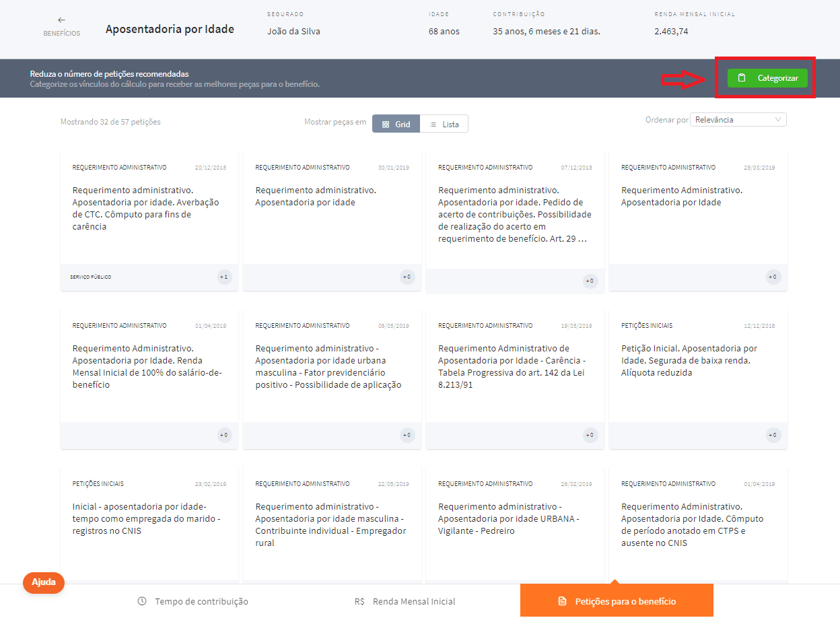Open the Ordenar por Relevância dropdown
The width and height of the screenshot is (840, 618).
pyautogui.click(x=738, y=120)
